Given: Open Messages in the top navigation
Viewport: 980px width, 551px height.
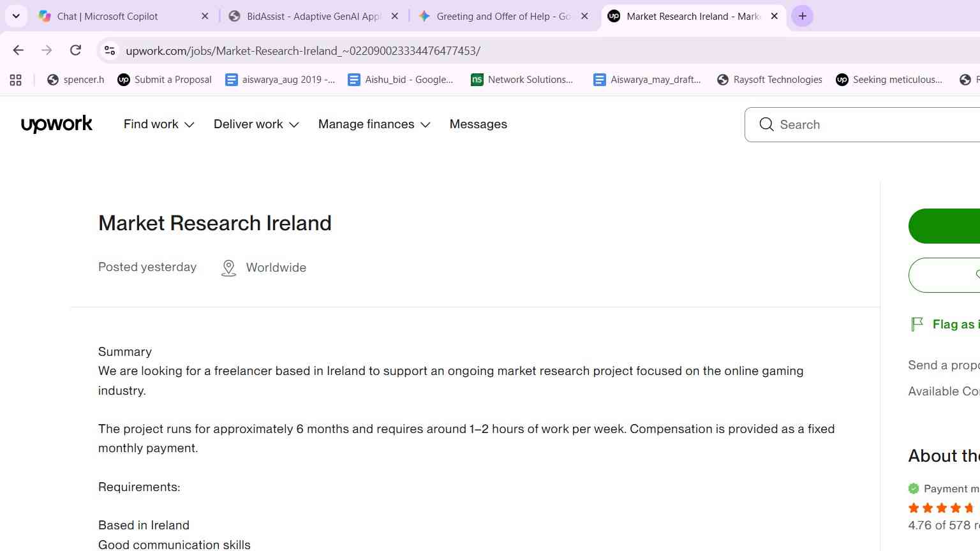Looking at the screenshot, I should (x=479, y=124).
